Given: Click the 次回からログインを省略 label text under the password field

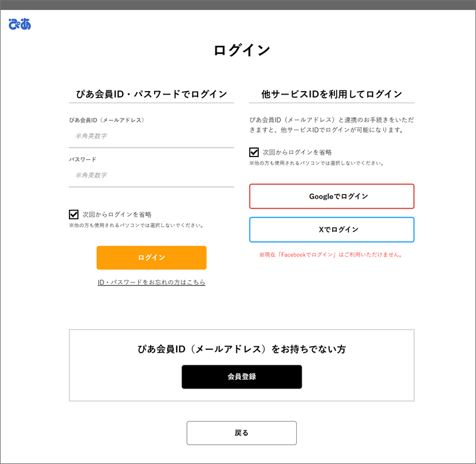Looking at the screenshot, I should tap(117, 214).
